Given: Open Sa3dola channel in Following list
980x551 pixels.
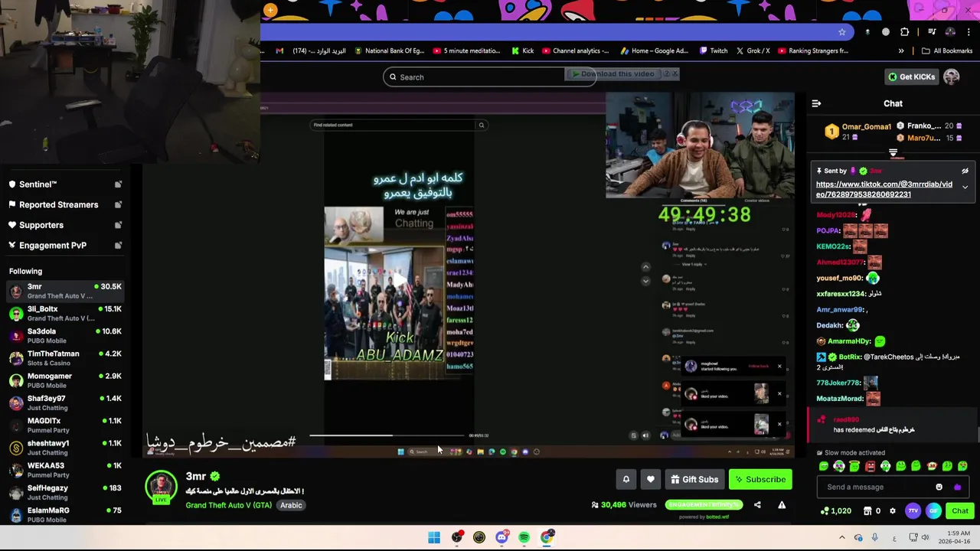Looking at the screenshot, I should click(x=65, y=335).
